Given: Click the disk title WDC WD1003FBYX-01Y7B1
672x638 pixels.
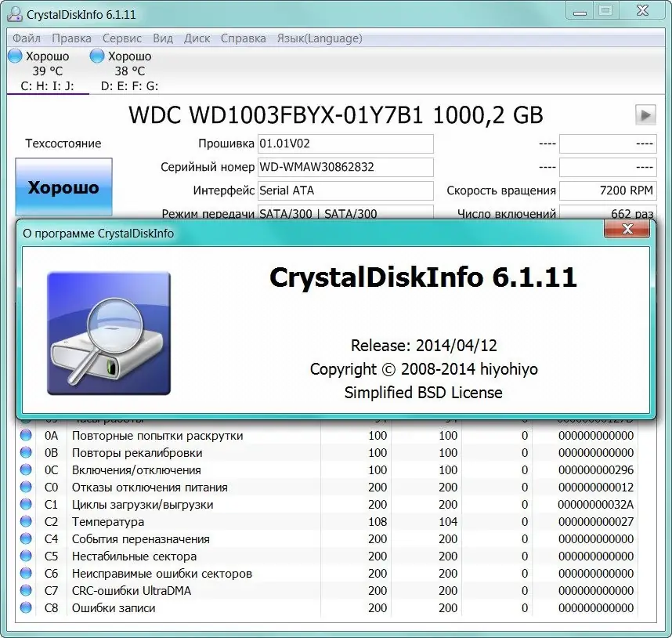Looking at the screenshot, I should coord(276,115).
